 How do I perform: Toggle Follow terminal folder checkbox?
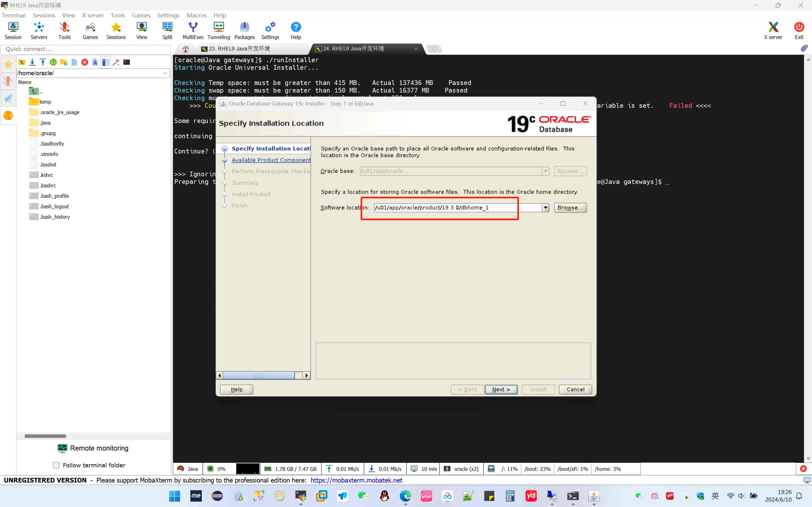pos(56,465)
